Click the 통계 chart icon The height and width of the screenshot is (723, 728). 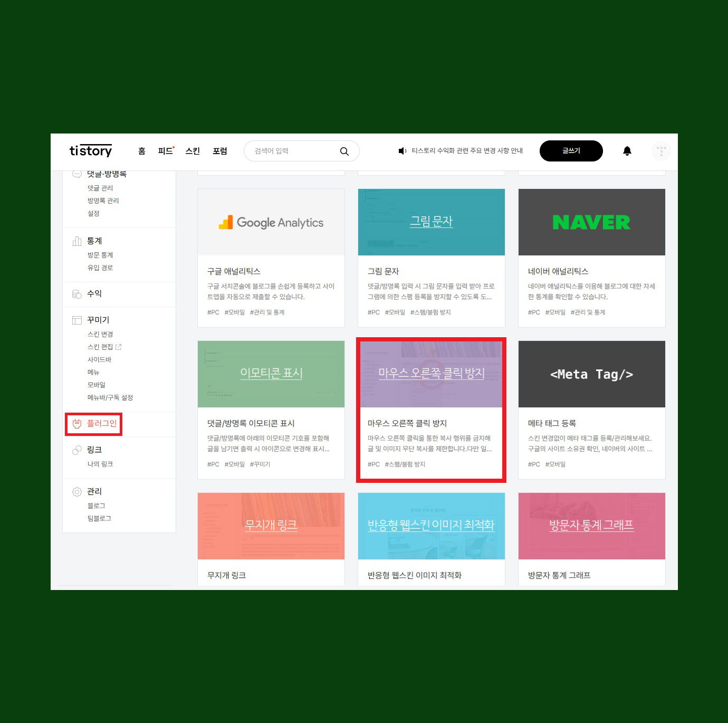click(77, 241)
